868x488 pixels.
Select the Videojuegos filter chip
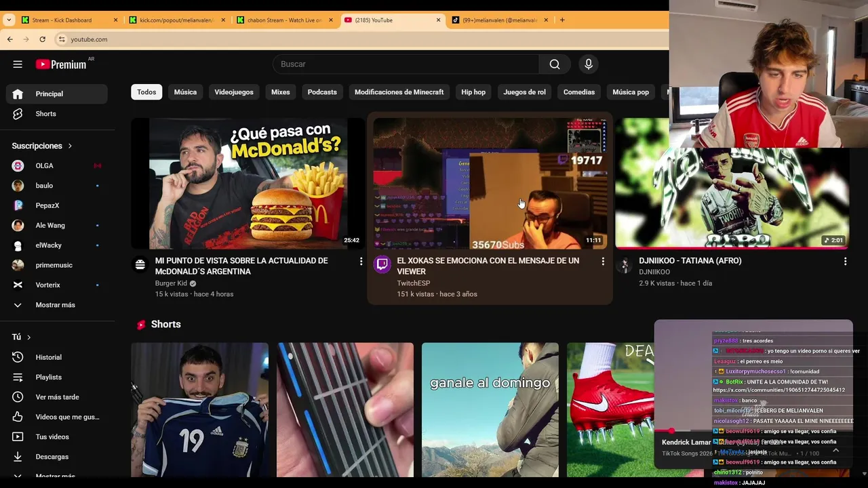pyautogui.click(x=234, y=92)
